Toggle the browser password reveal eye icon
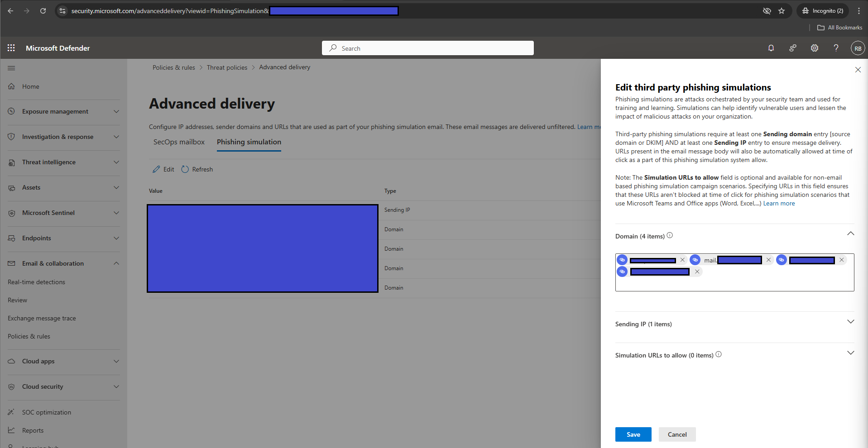 point(767,11)
